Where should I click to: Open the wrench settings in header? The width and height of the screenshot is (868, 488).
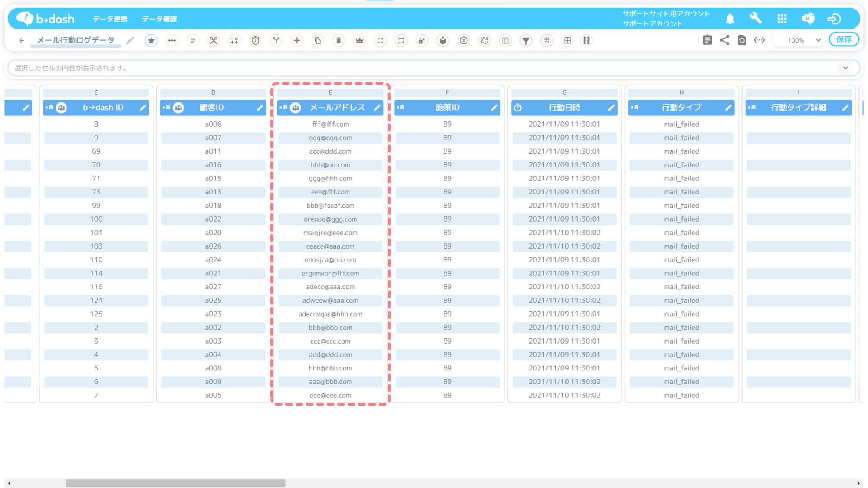click(x=756, y=18)
